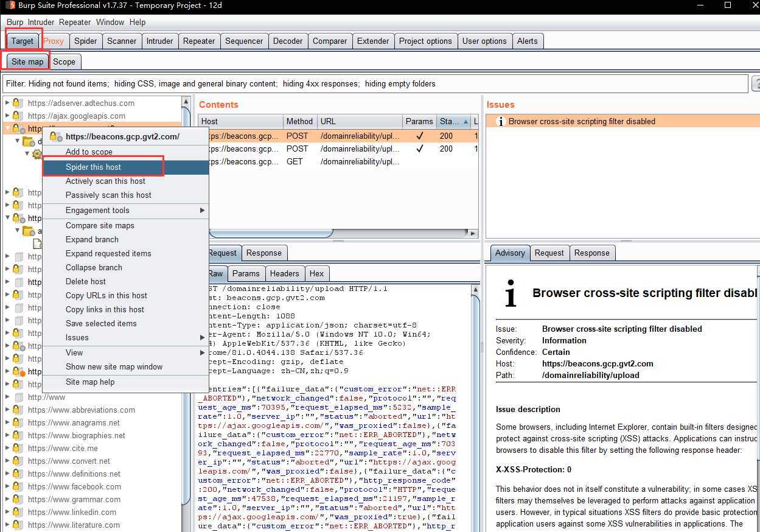
Task: Collapse the highlighted host node in the tree
Action: (x=7, y=128)
